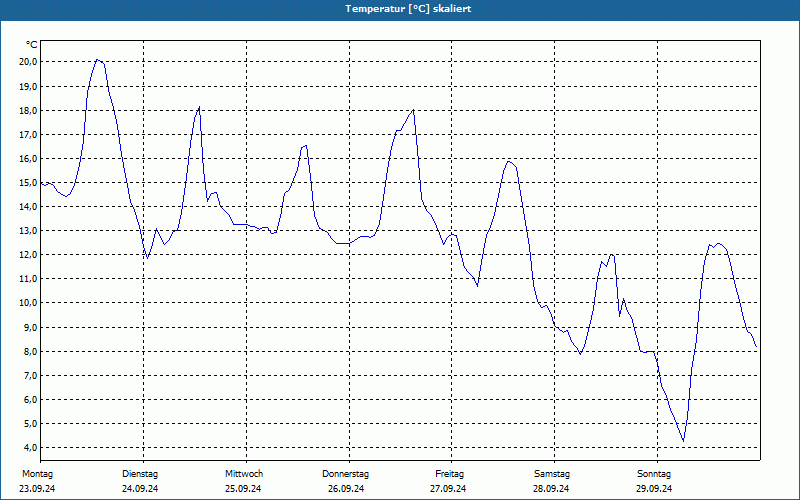Click the 20,0 axis value
The image size is (800, 500).
click(x=28, y=62)
